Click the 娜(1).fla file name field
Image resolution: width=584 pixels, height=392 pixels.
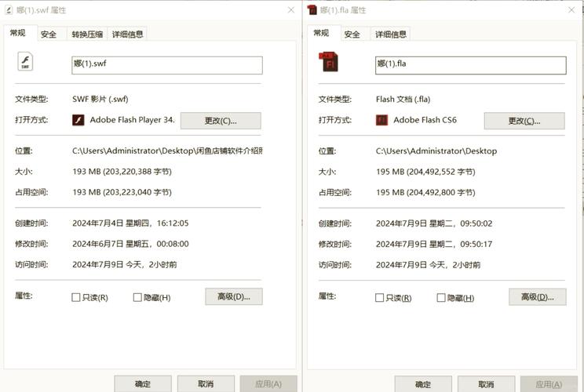(471, 65)
